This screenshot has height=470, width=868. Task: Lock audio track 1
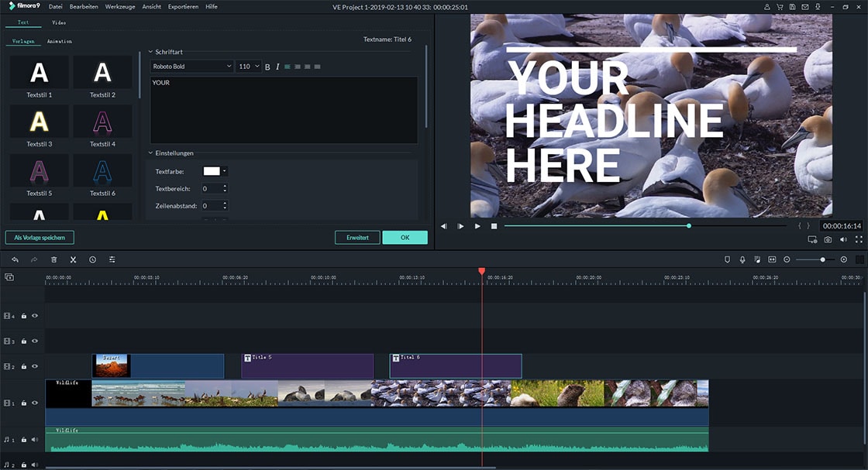(x=24, y=440)
